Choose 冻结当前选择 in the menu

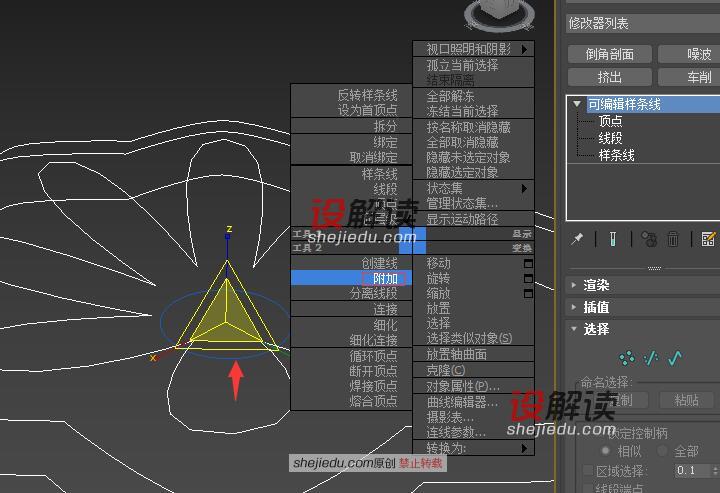[x=473, y=111]
